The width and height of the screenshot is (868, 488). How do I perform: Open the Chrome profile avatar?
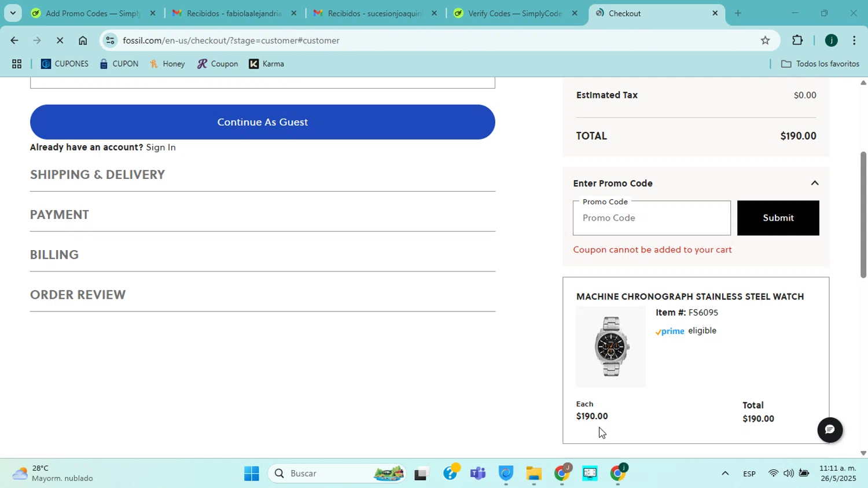pyautogui.click(x=832, y=41)
